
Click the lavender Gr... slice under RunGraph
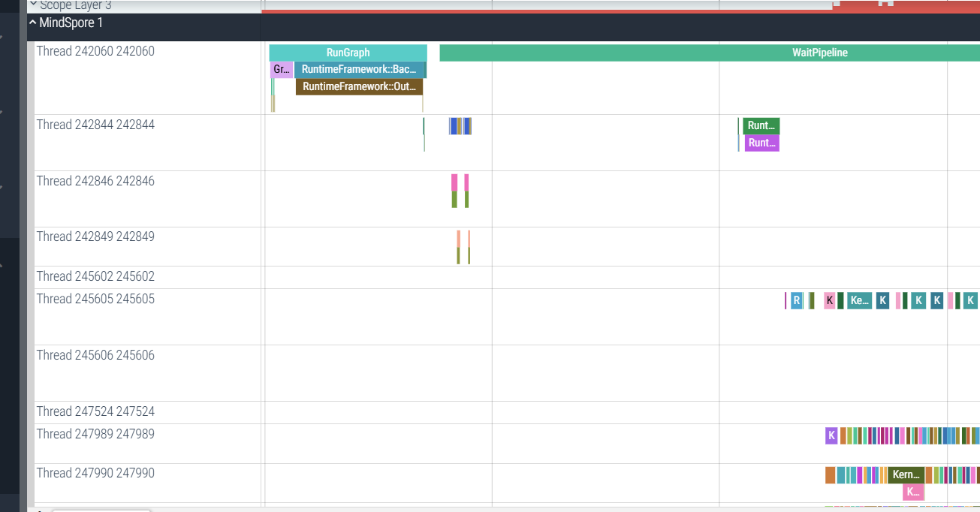[281, 70]
